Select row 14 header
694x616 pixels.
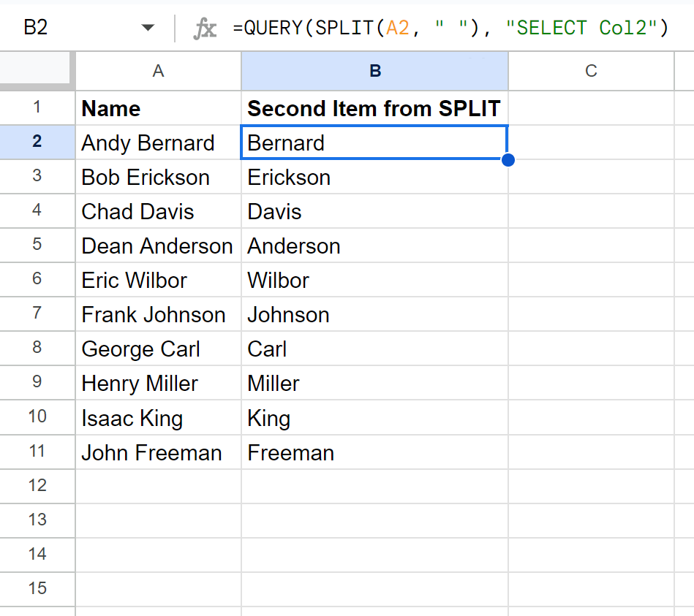tap(37, 555)
